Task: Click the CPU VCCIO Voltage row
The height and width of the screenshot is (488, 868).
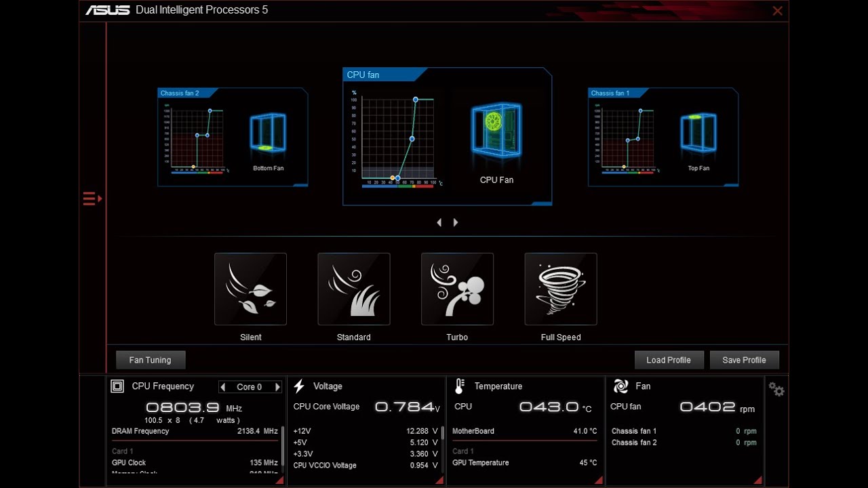Action: pyautogui.click(x=366, y=466)
